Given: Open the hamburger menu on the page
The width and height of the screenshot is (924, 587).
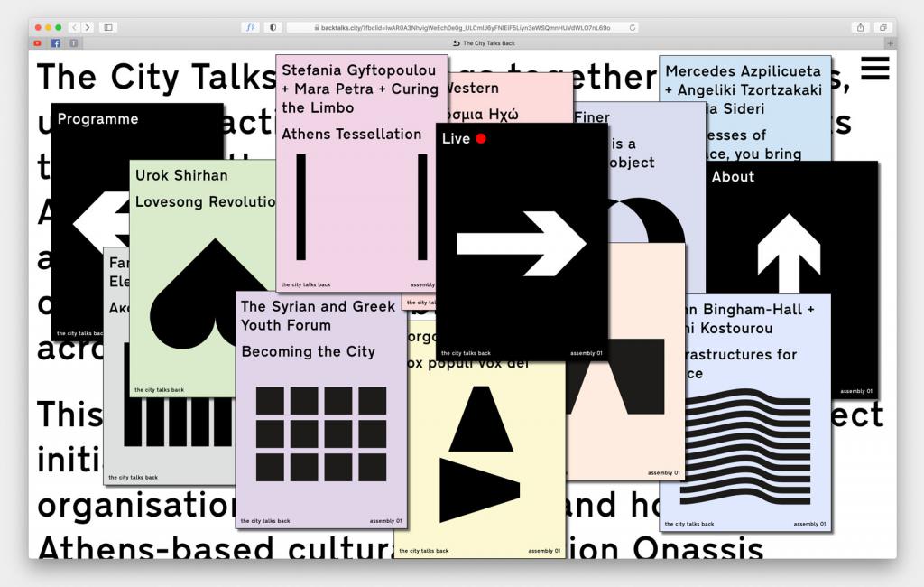Looking at the screenshot, I should (875, 69).
